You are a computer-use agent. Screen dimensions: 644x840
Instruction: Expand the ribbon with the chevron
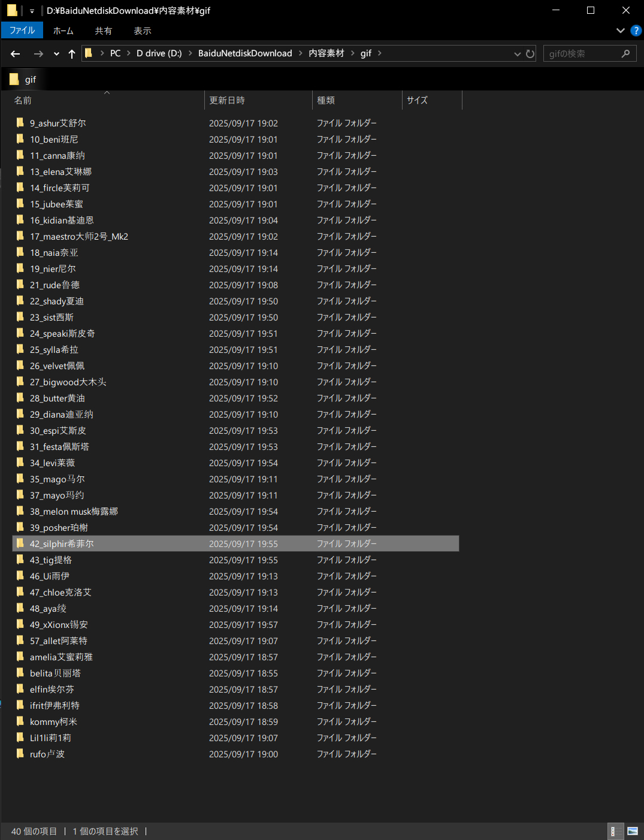tap(620, 31)
